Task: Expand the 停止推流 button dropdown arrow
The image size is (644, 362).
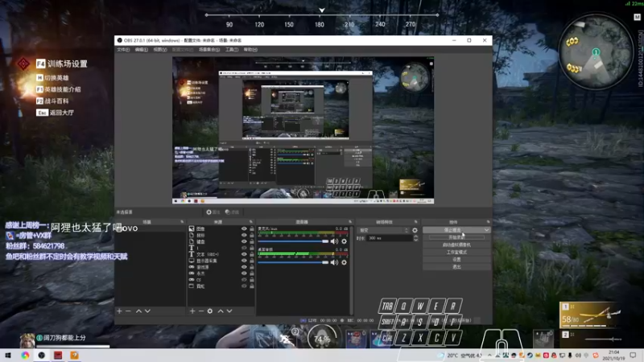Action: [x=486, y=230]
